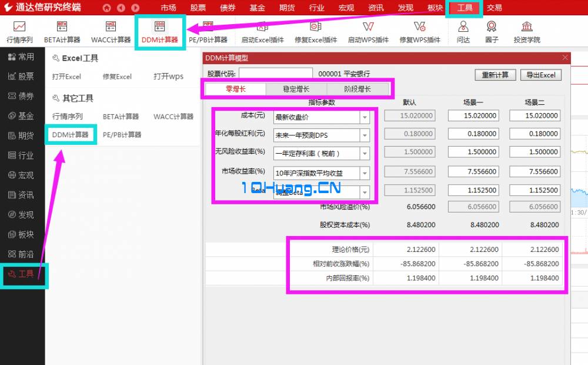Viewport: 588px width, 365px height.
Task: Switch to the 稳定增长 tab
Action: pos(296,89)
